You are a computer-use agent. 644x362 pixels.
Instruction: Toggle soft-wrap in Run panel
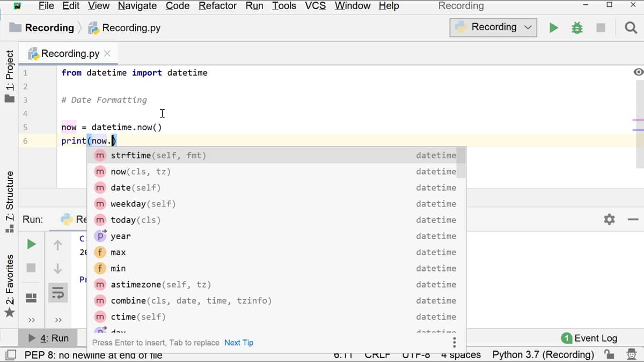pyautogui.click(x=58, y=292)
